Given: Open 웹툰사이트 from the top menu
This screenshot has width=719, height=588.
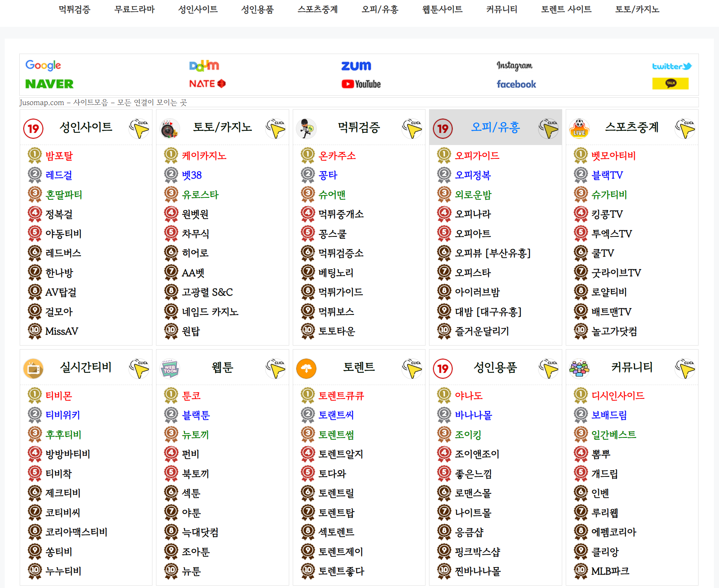Looking at the screenshot, I should pos(442,9).
